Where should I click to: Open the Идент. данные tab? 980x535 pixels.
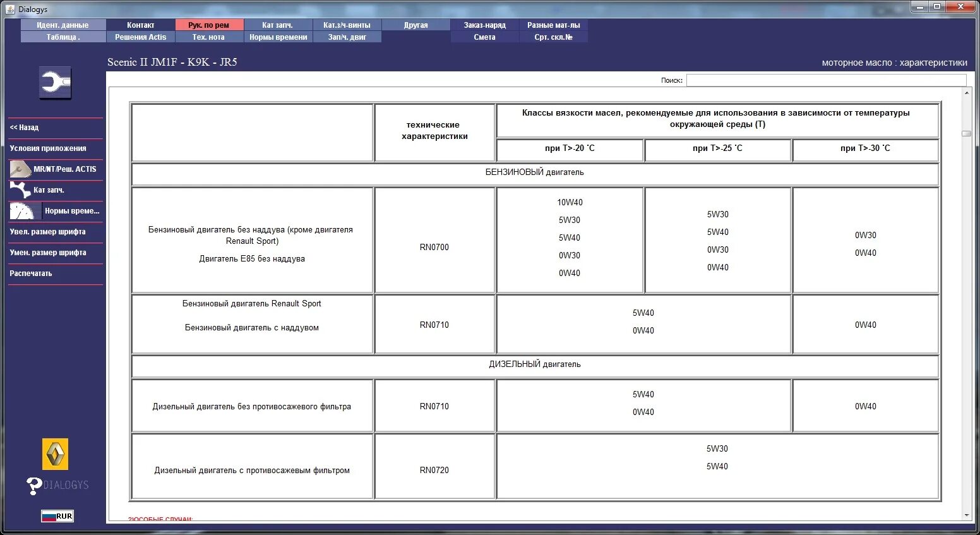[63, 25]
